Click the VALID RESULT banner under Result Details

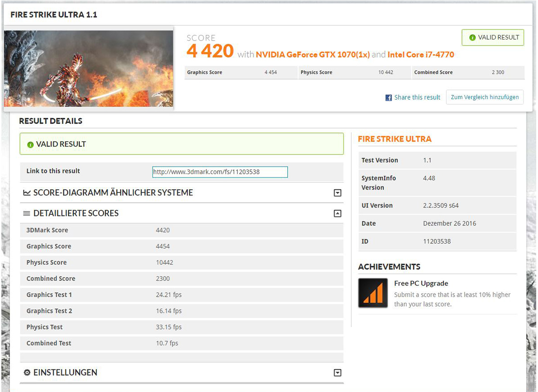(182, 144)
